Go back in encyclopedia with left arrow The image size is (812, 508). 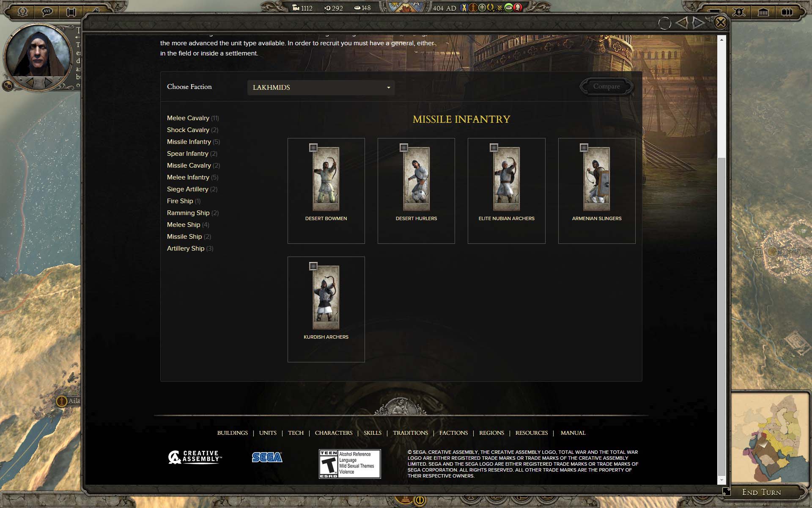point(682,22)
